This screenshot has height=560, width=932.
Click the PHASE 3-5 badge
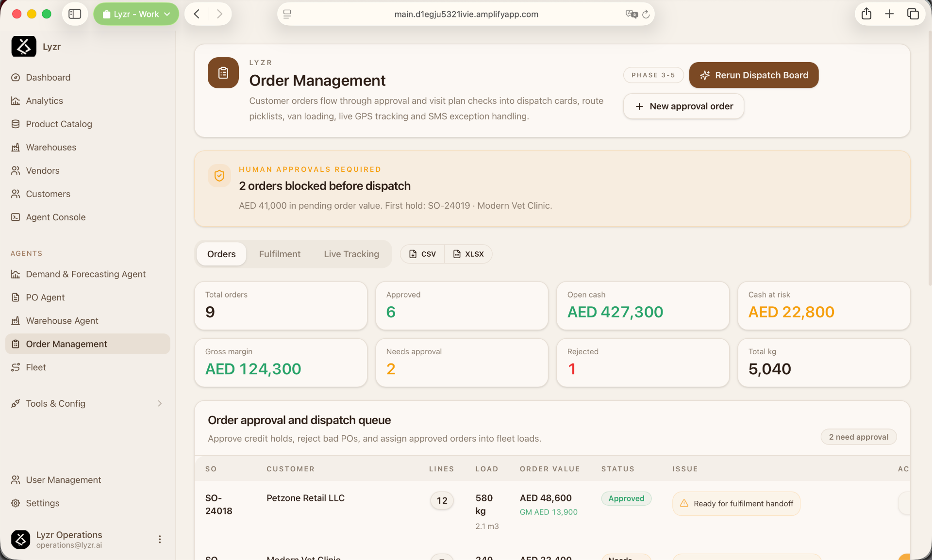[653, 75]
